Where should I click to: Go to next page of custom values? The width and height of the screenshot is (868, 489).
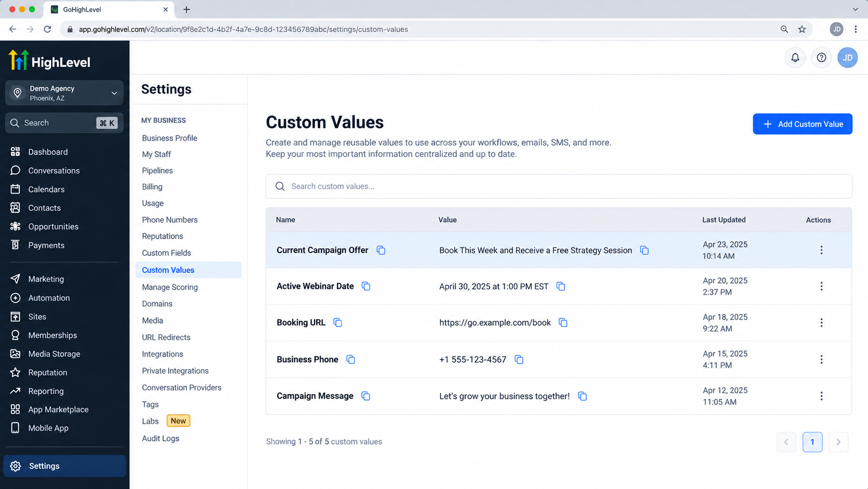click(838, 442)
